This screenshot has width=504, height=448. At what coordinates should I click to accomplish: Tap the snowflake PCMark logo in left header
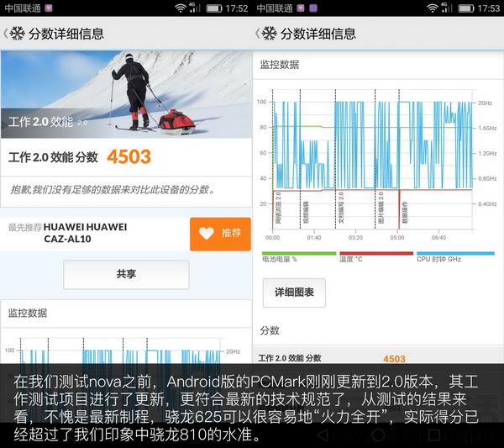[18, 33]
